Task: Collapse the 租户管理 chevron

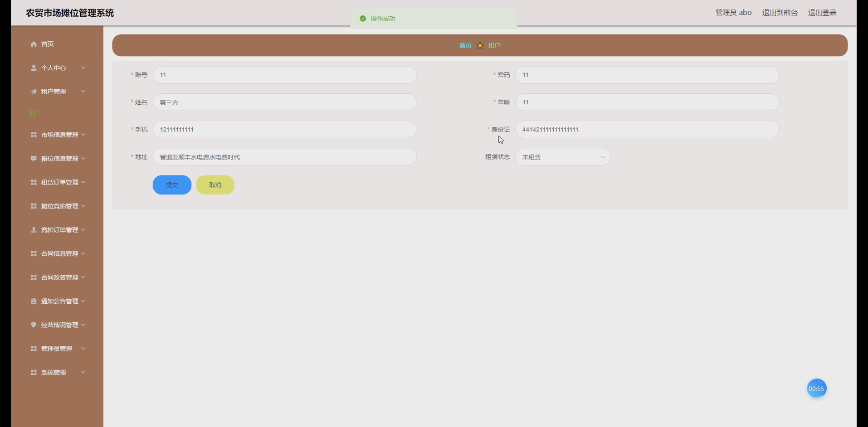Action: pos(83,92)
